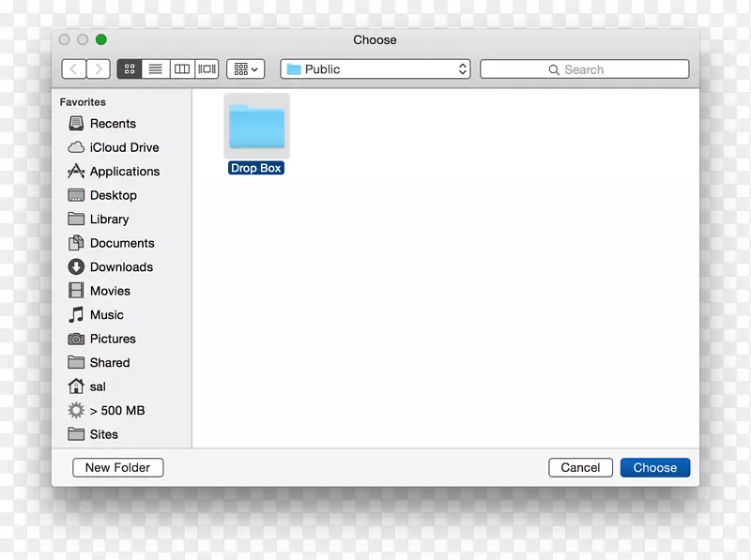The image size is (751, 560).
Task: Cancel the dialog
Action: (x=580, y=467)
